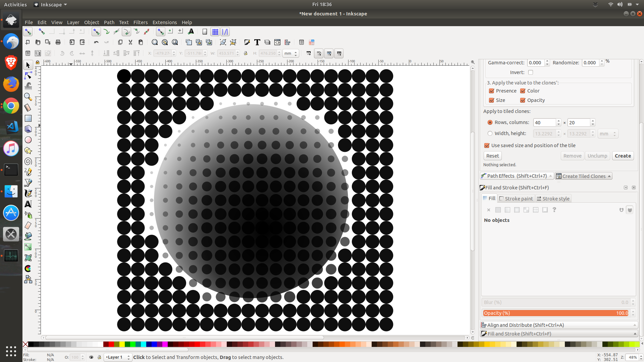Enable the Invert checkbox
This screenshot has height=362, width=644.
[x=530, y=72]
